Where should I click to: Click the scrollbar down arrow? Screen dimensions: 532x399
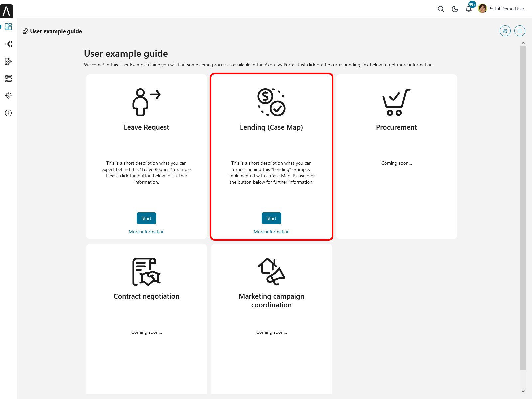coord(523,391)
